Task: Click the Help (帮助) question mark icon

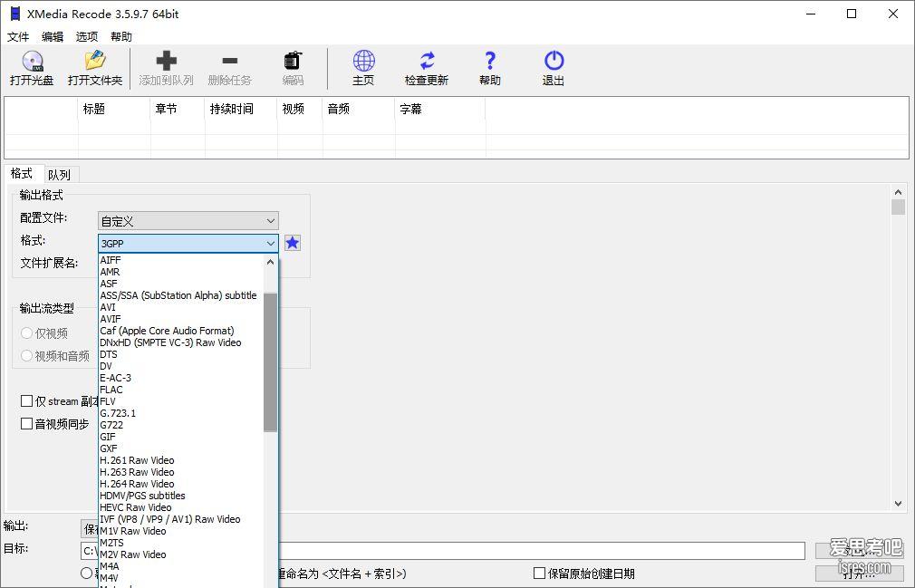Action: (x=490, y=62)
